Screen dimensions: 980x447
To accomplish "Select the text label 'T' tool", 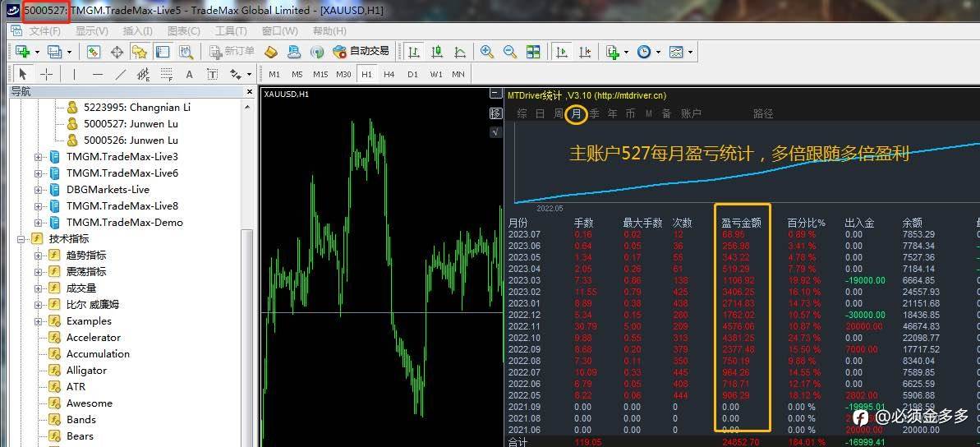I will pyautogui.click(x=213, y=75).
